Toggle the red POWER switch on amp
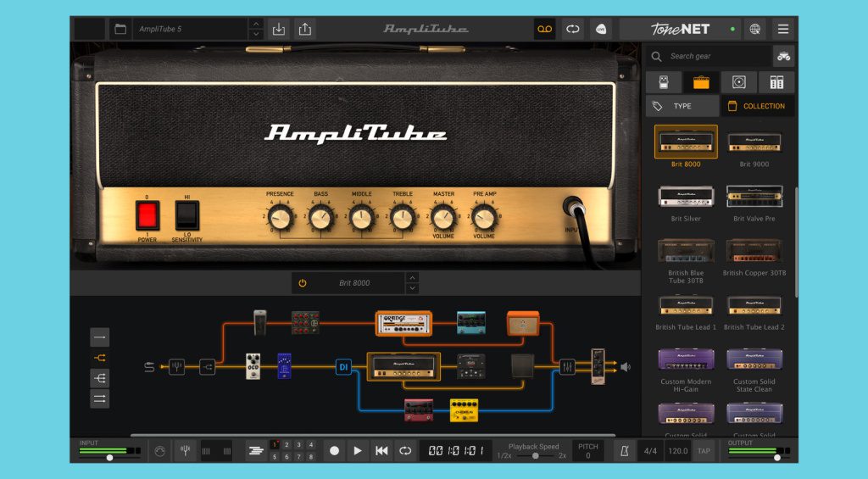This screenshot has height=479, width=868. coord(147,216)
